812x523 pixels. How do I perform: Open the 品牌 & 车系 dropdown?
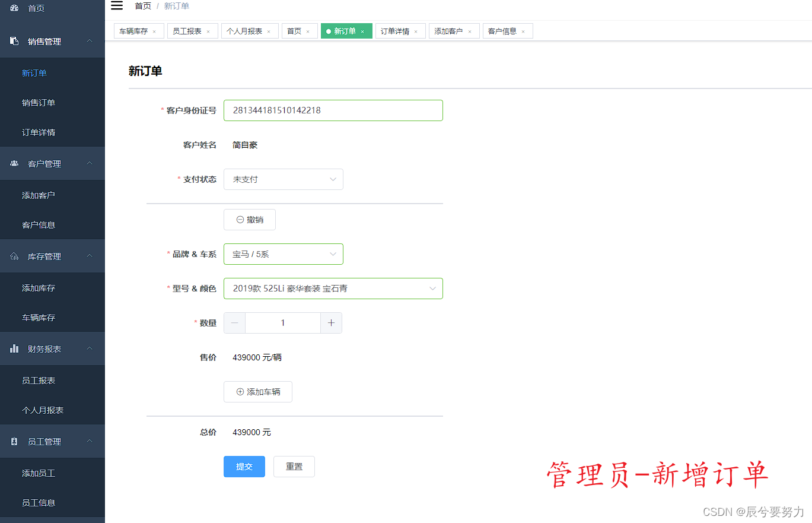284,253
